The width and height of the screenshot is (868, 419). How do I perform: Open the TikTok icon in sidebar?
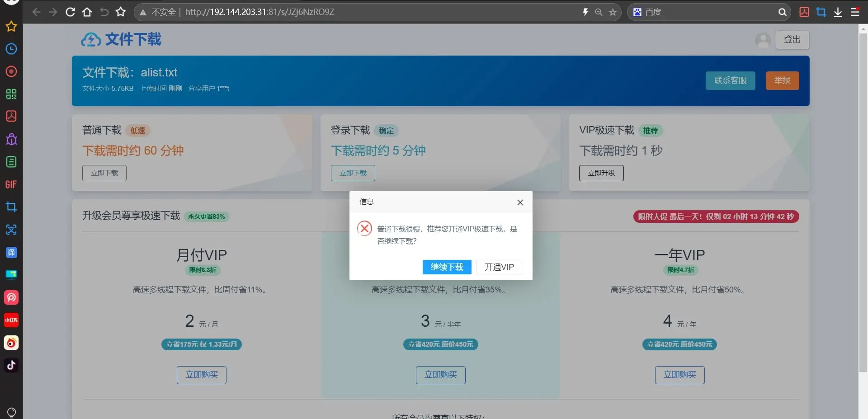[11, 365]
